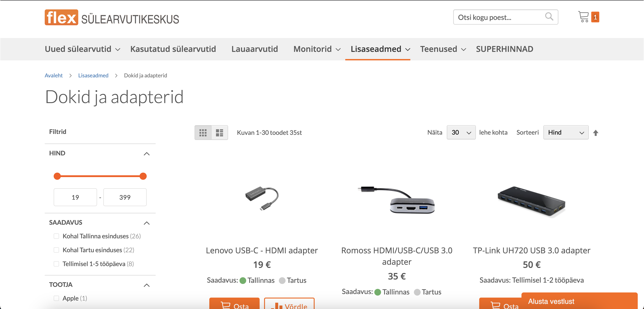Collapse the HIND filter section

(x=147, y=154)
